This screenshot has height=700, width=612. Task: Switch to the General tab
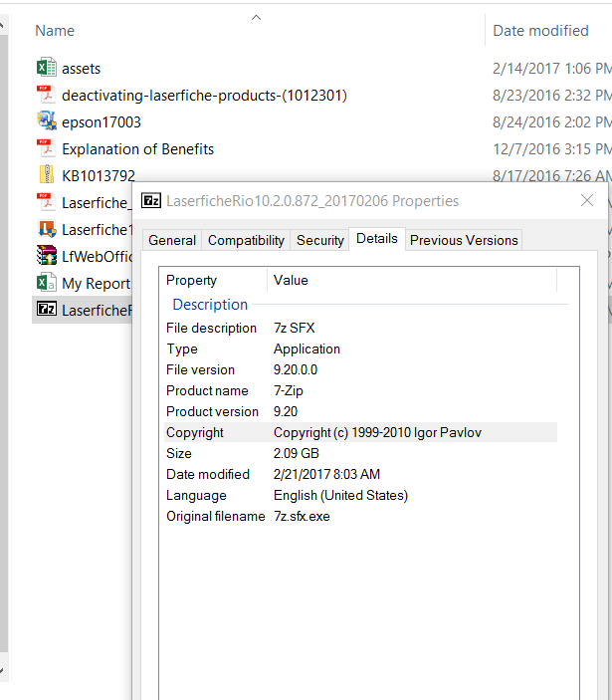pos(172,240)
